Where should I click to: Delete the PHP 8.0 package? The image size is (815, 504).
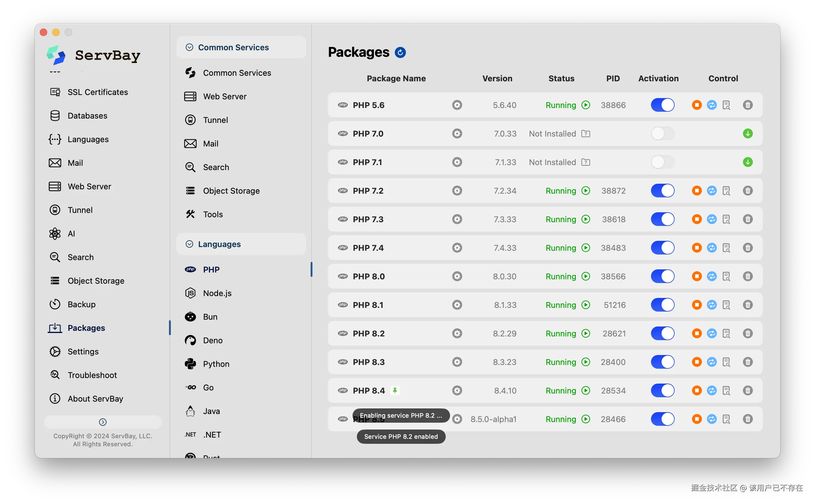coord(748,276)
